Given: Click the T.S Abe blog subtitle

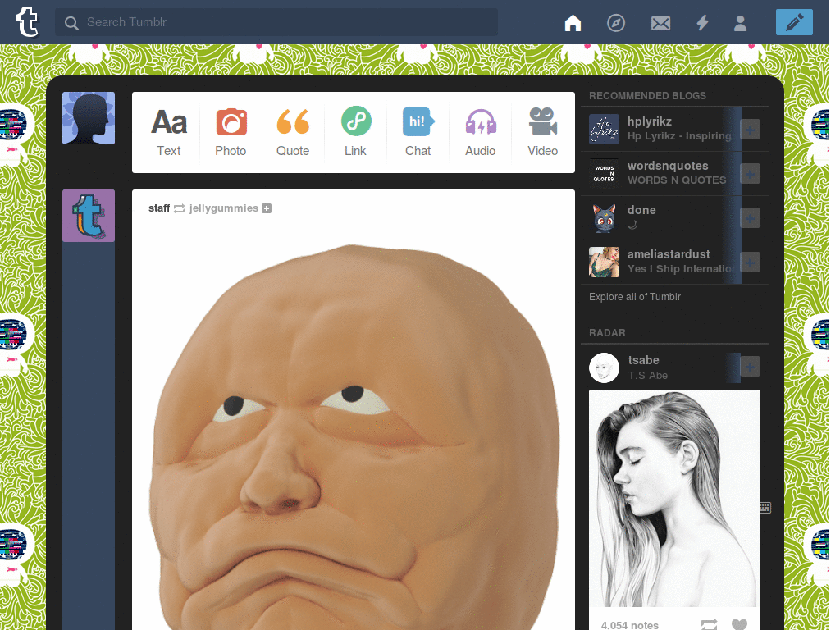Looking at the screenshot, I should click(x=648, y=376).
